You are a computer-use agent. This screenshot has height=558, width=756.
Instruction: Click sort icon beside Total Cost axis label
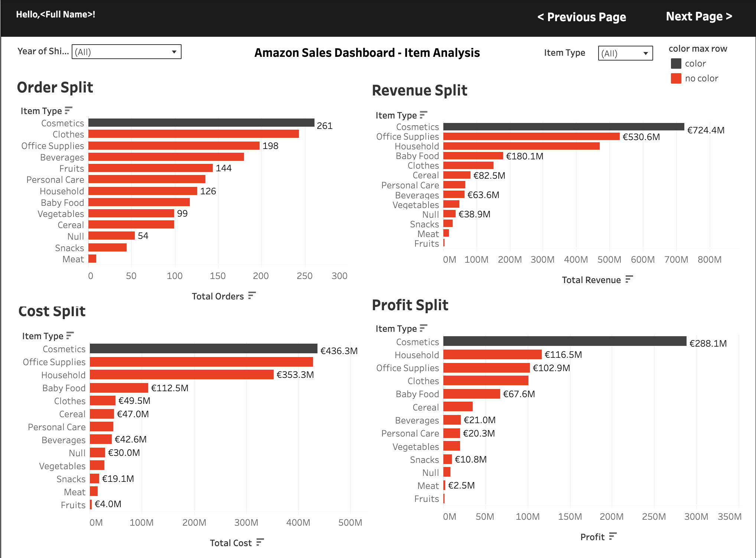[260, 542]
